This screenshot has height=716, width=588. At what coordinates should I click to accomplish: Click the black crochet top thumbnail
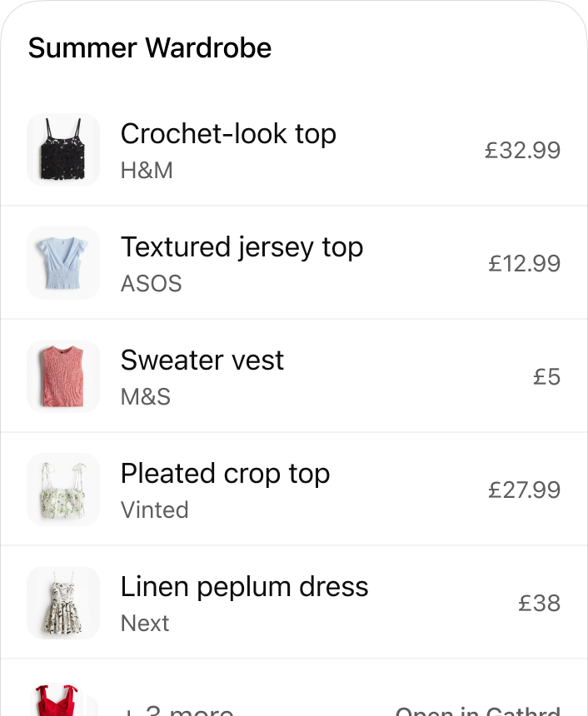click(63, 150)
